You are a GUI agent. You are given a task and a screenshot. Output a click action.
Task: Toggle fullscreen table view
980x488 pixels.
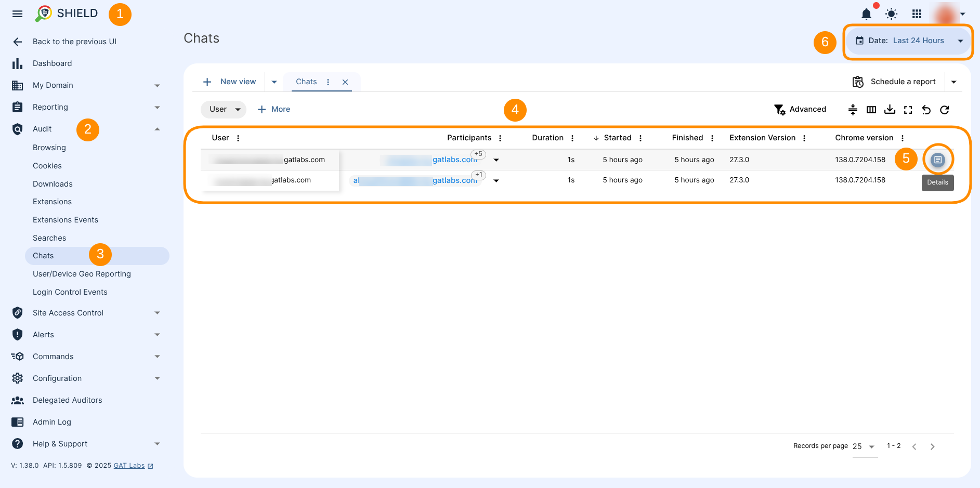908,110
